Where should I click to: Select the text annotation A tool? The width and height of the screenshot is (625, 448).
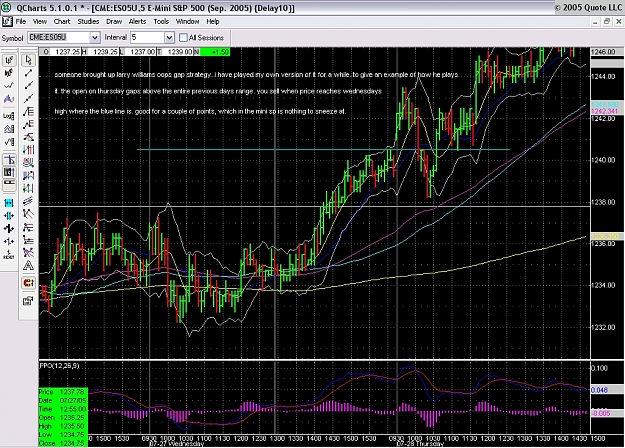point(28,265)
